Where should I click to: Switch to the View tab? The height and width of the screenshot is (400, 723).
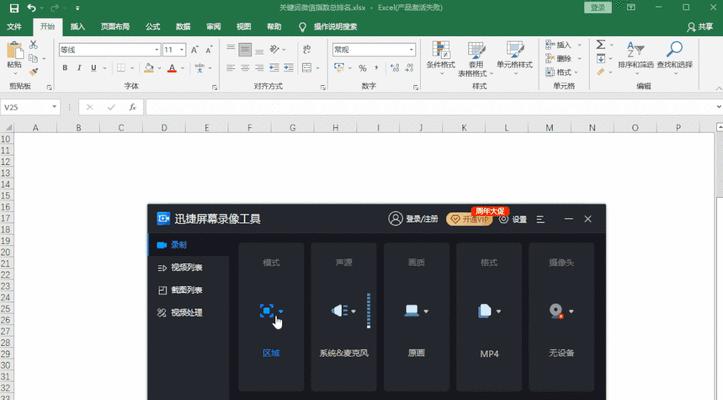[x=243, y=27]
